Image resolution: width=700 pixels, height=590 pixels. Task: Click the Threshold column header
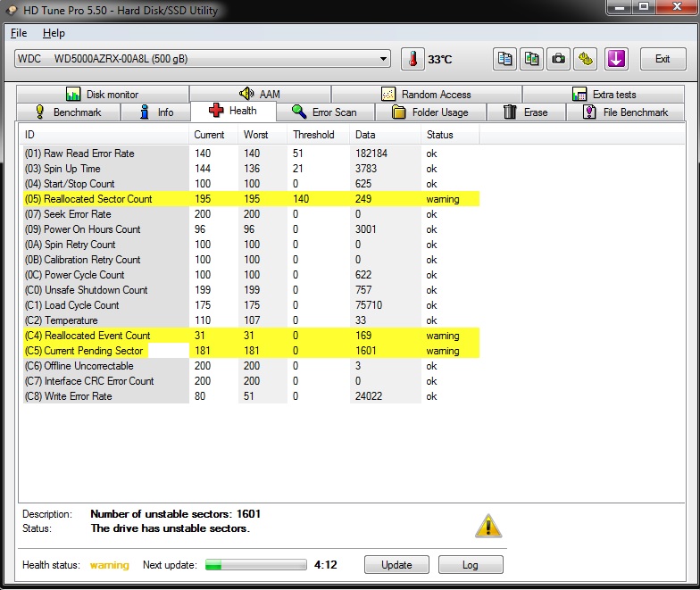click(318, 135)
